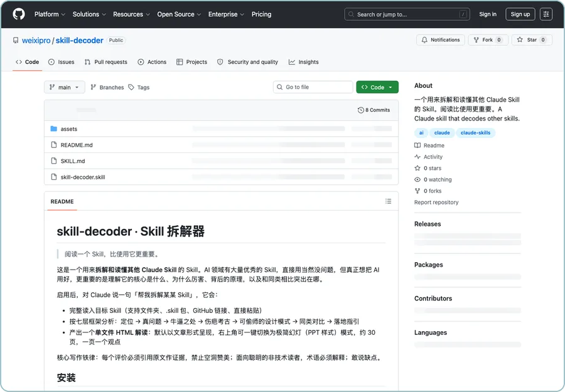
Task: Click the Go to file search field
Action: 313,87
